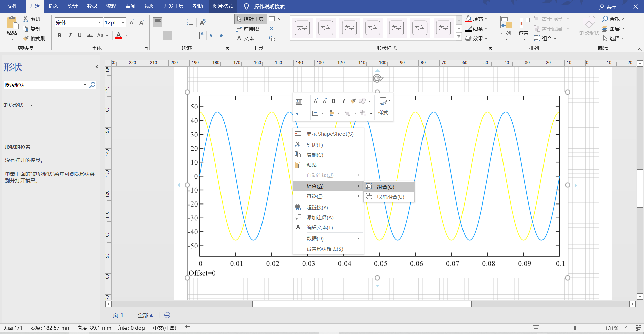Open the Picture Format (图片格式) tab
Screen dimensions: 644x334
tap(223, 6)
